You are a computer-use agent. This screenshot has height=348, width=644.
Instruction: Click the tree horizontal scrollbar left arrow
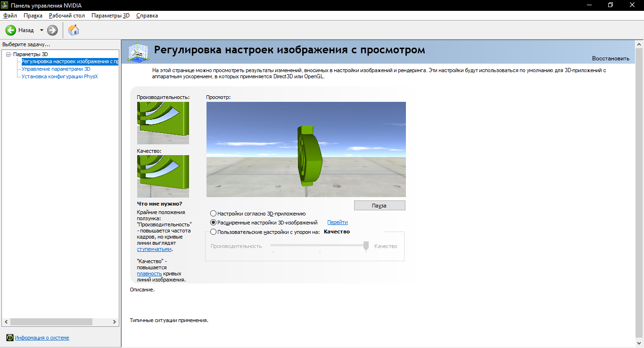[6, 322]
